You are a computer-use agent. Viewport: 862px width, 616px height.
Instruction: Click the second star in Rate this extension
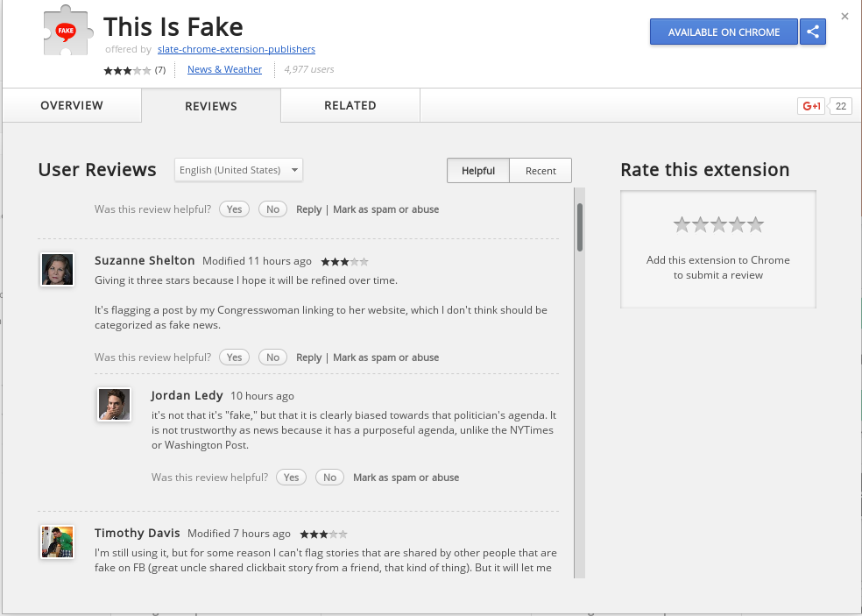pos(701,224)
